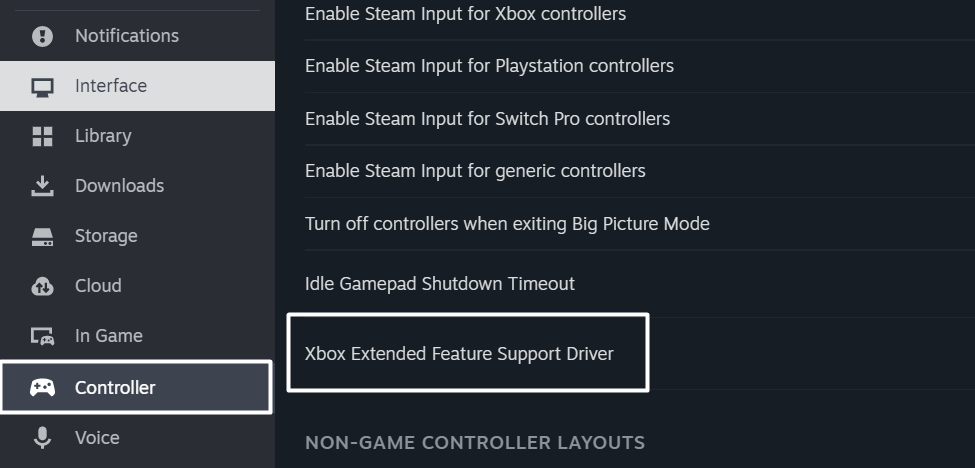
Task: Click the Downloads arrow icon
Action: (42, 186)
